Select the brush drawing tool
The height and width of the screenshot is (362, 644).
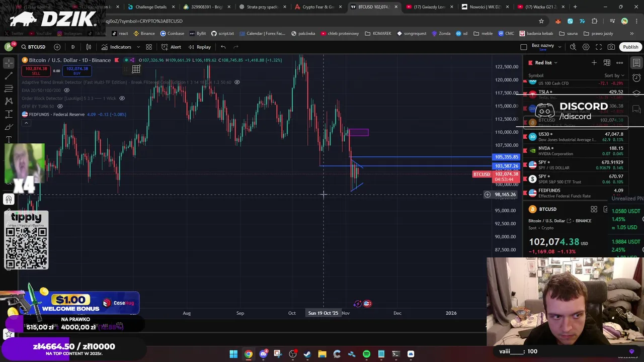[9, 127]
